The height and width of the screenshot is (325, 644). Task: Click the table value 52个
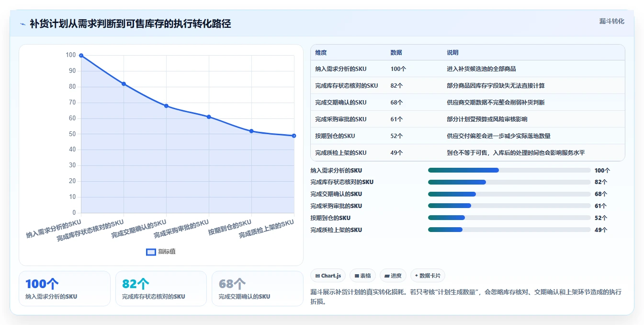pos(397,136)
